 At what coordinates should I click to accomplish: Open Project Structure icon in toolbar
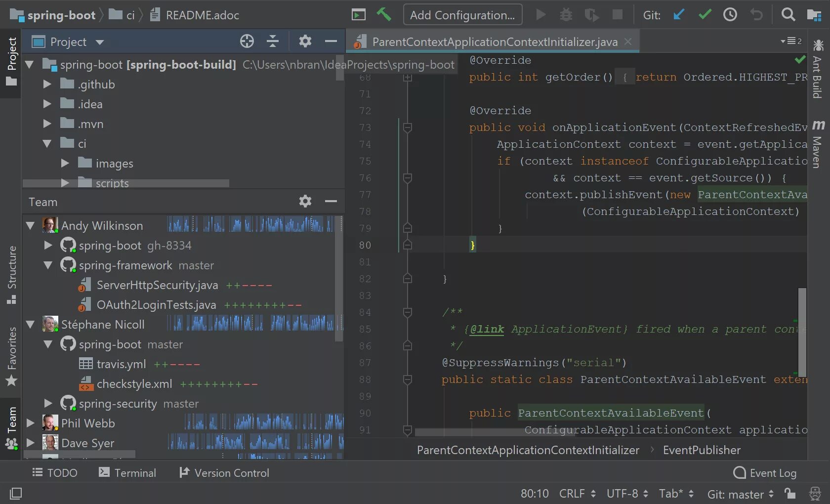pyautogui.click(x=814, y=15)
